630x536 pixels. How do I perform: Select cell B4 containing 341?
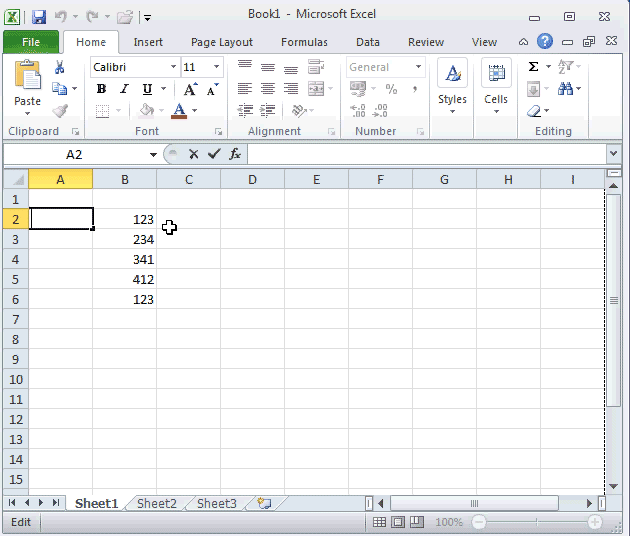point(125,259)
